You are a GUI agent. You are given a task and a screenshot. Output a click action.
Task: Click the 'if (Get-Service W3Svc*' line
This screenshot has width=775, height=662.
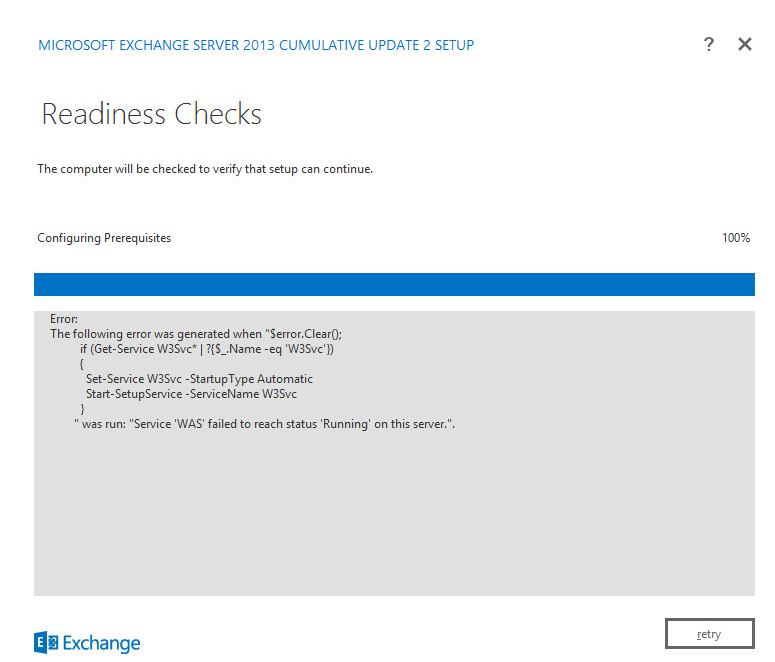(207, 349)
